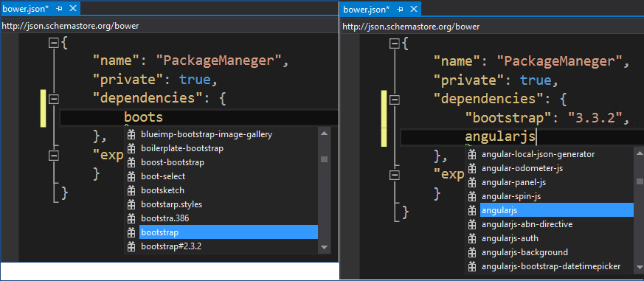This screenshot has height=281, width=644.
Task: Click right schema URL field
Action: [x=492, y=27]
